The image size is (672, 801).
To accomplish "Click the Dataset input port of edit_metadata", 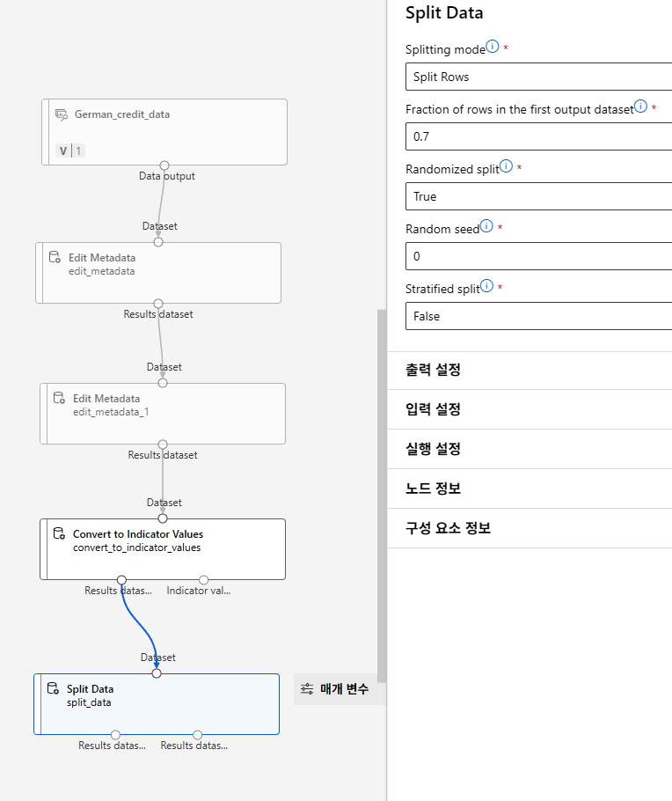I will (158, 242).
